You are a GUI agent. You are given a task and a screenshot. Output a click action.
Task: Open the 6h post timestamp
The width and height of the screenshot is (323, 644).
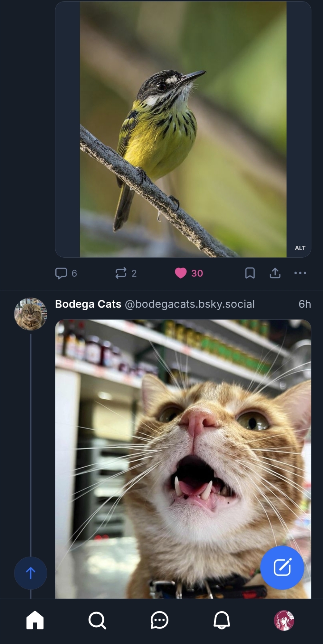(304, 304)
